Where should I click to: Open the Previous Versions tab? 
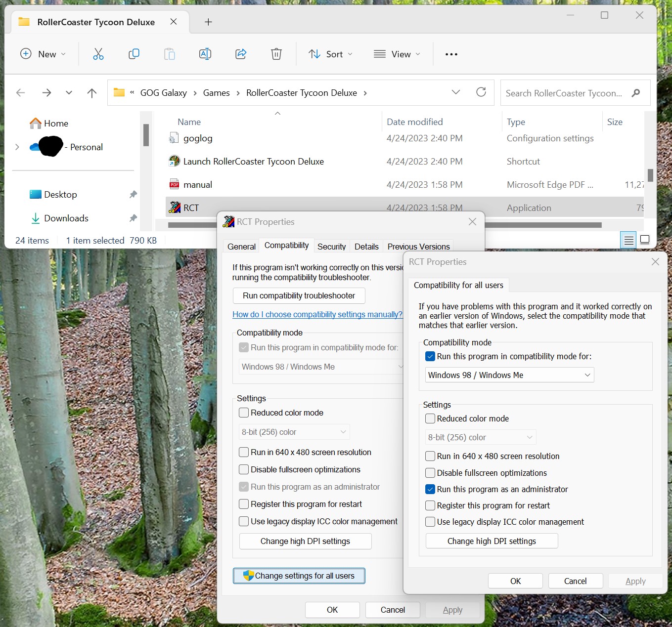[418, 247]
